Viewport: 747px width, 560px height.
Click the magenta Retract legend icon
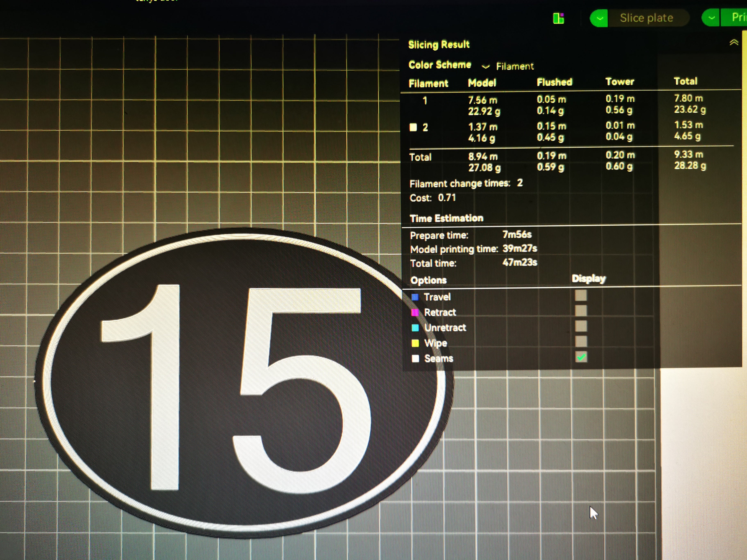(415, 312)
